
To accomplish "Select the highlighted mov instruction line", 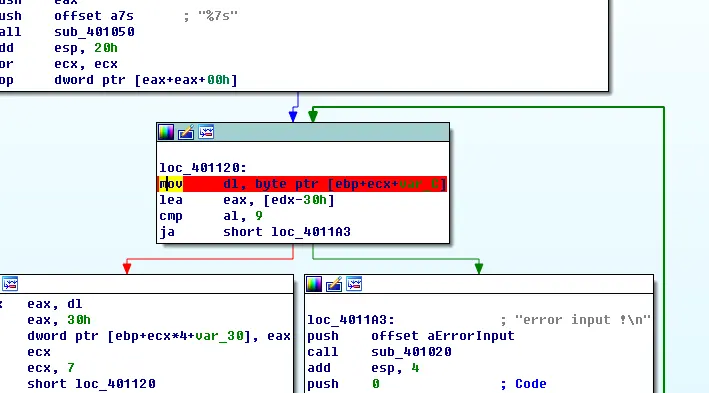I will [x=302, y=184].
